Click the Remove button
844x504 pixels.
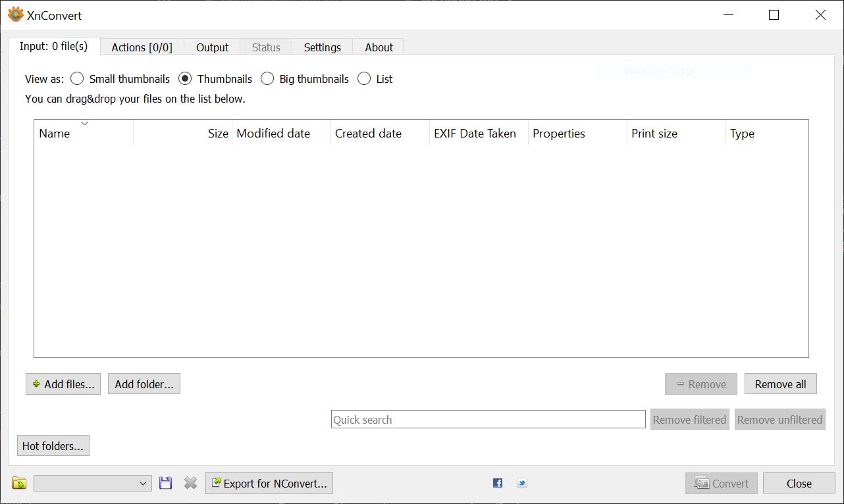(x=701, y=384)
